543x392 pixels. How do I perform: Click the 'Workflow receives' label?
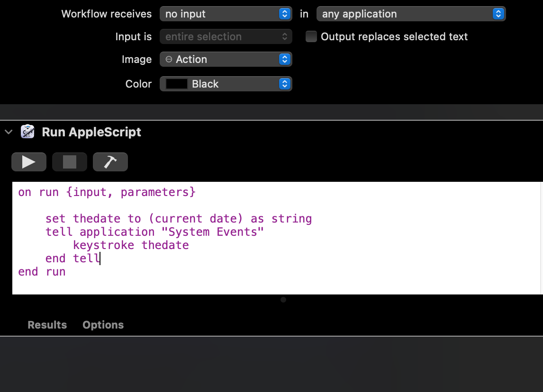[106, 14]
